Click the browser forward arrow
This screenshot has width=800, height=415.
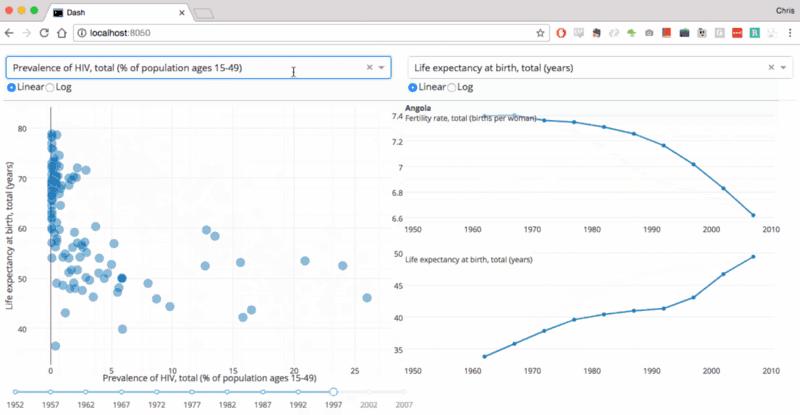point(27,33)
